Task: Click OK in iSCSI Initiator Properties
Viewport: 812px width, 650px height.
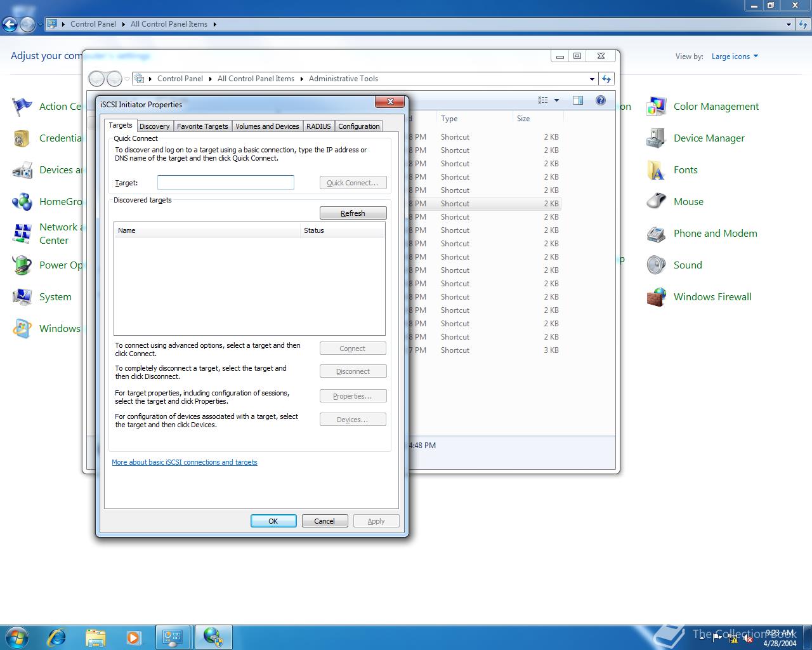Action: click(x=273, y=521)
